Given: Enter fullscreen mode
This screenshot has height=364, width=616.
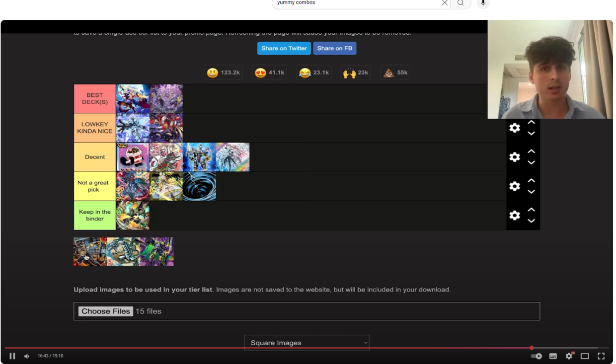Looking at the screenshot, I should 601,356.
